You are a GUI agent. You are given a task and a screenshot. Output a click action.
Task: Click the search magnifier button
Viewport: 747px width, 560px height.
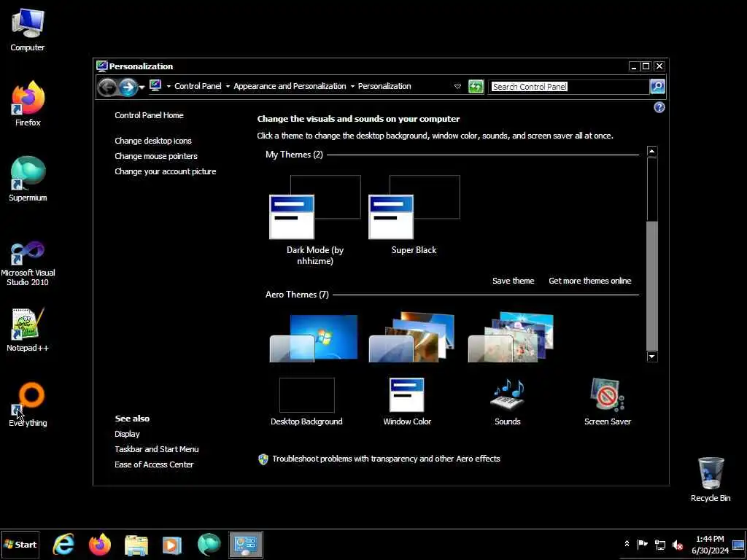pyautogui.click(x=657, y=86)
